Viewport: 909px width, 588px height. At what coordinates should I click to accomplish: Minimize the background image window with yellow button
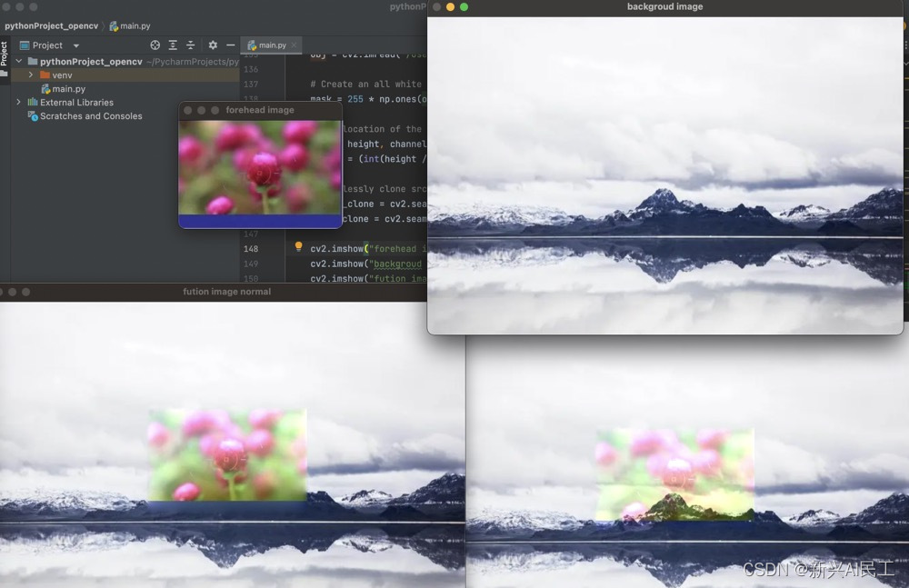click(451, 7)
